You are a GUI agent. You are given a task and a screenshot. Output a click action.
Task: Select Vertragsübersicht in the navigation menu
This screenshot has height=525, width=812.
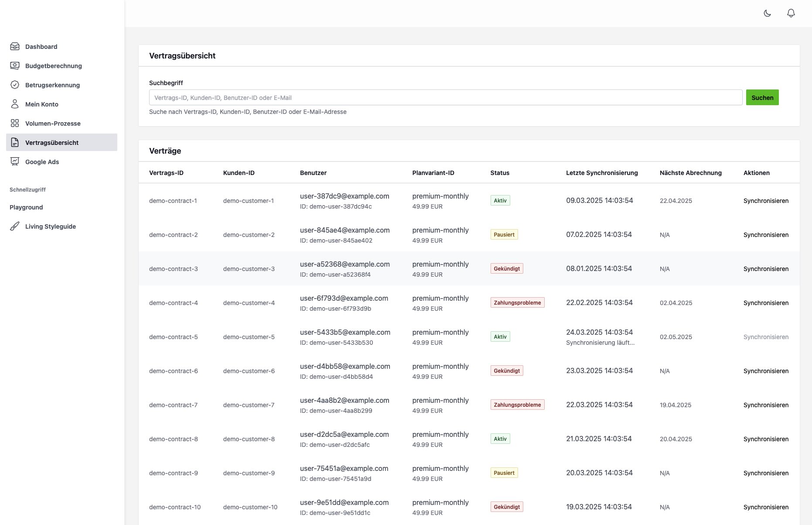[x=51, y=142]
